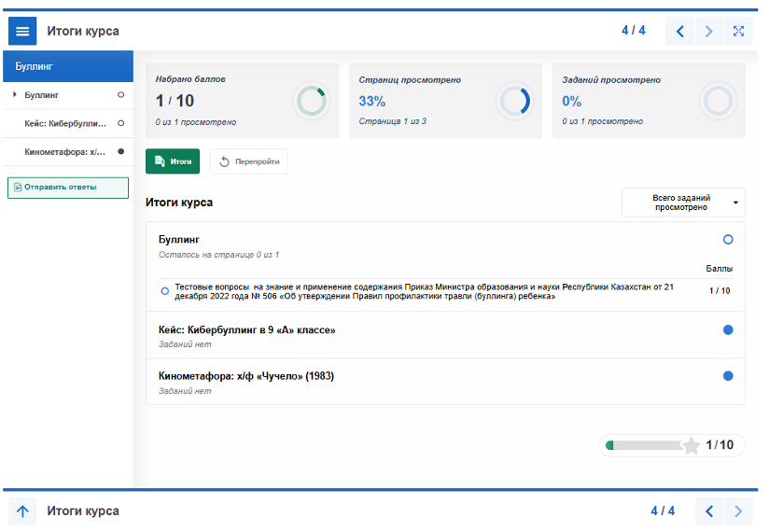Click the Перепройти retry button

tap(249, 161)
